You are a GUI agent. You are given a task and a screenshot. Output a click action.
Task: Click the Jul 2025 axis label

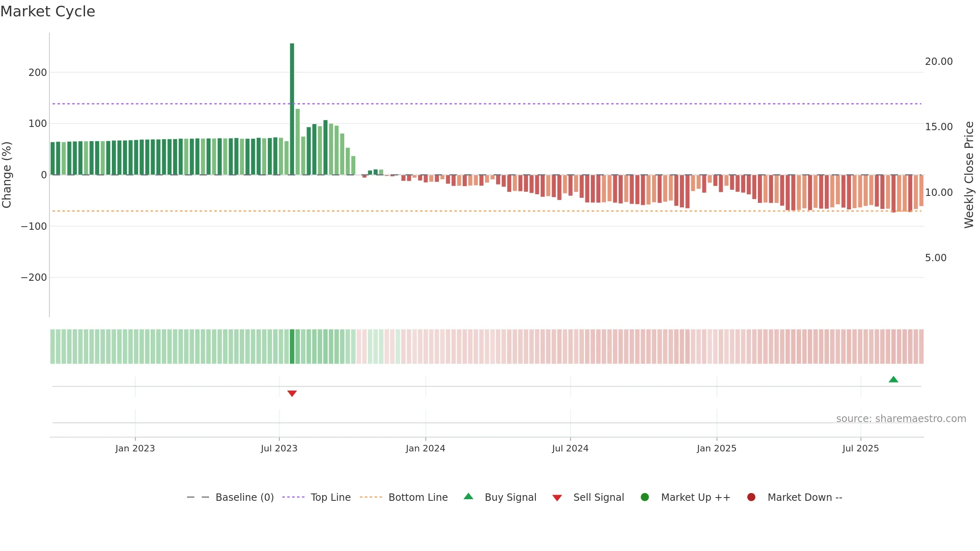click(x=861, y=449)
